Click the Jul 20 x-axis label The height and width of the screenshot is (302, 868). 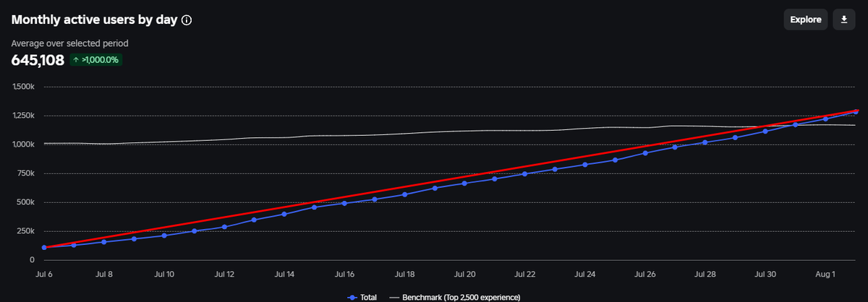[x=464, y=275]
